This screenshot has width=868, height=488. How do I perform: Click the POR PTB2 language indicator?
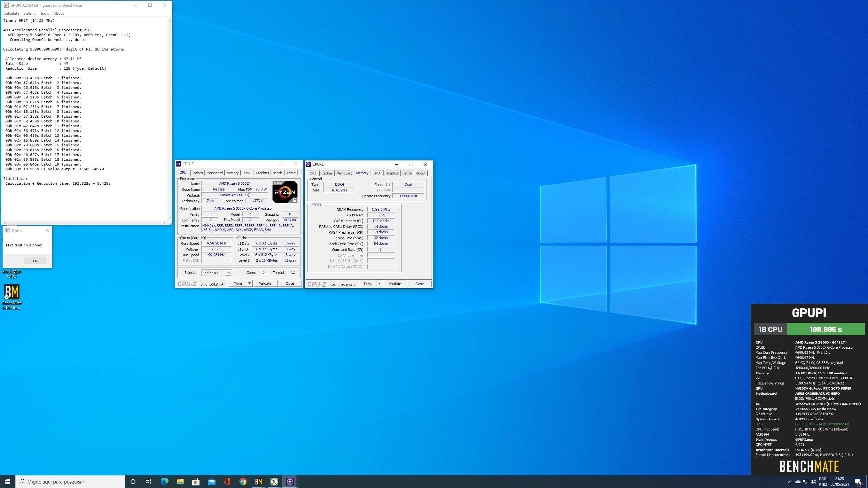823,482
